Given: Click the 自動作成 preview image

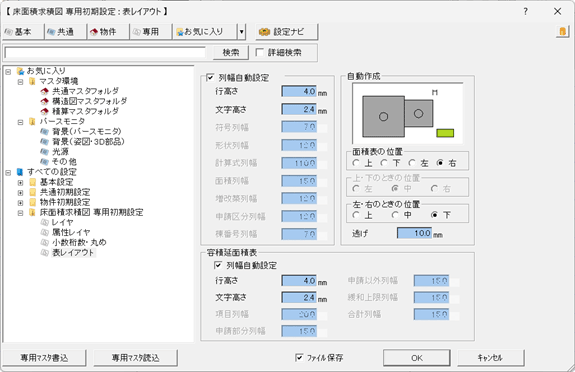Looking at the screenshot, I should 408,113.
